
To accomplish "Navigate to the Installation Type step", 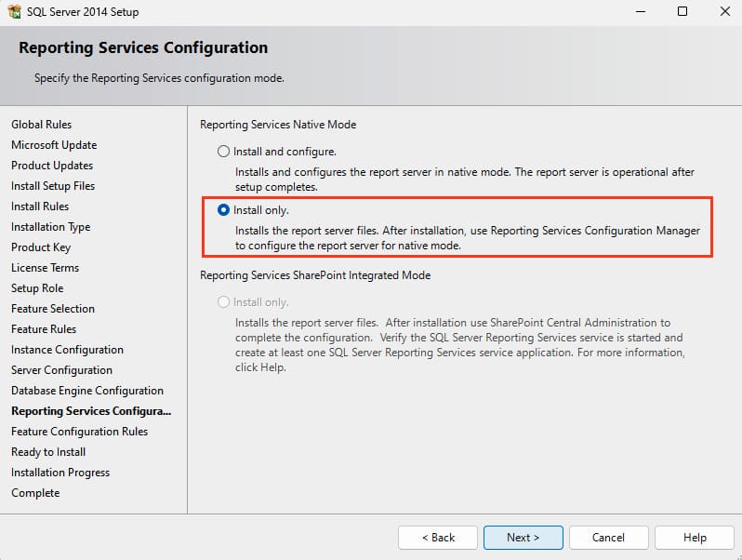I will (50, 227).
